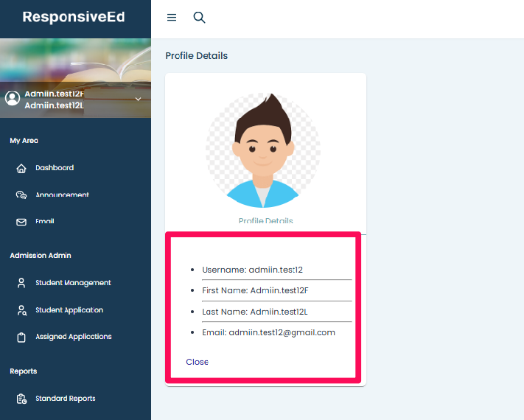
Task: Click the First Name entry in profile list
Action: (254, 291)
